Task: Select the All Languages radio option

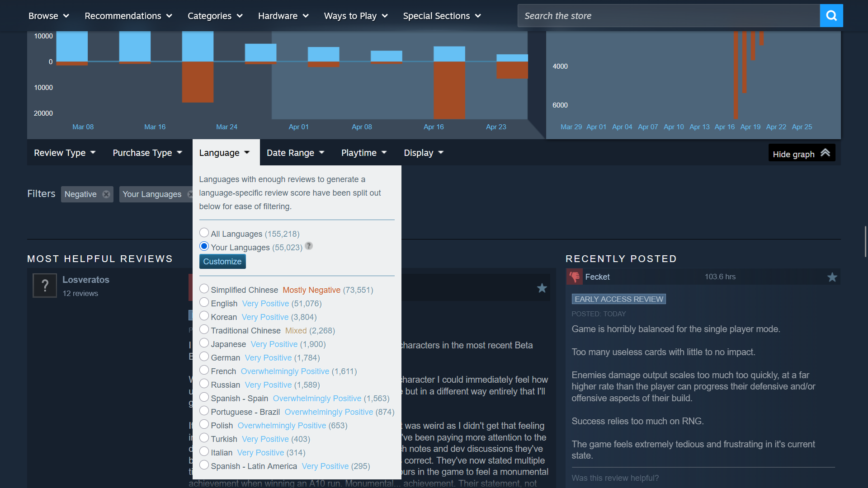Action: tap(204, 233)
